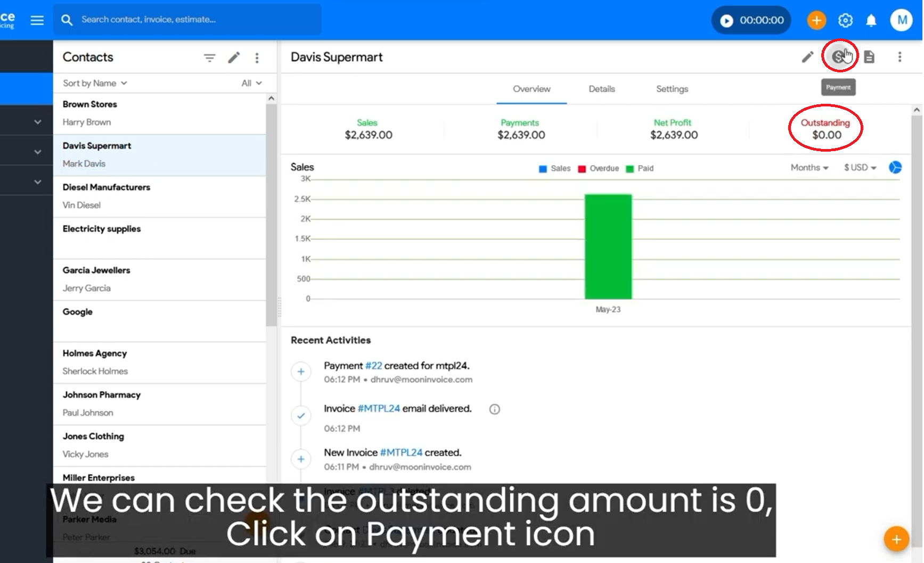
Task: Open the Months period dropdown
Action: (809, 168)
